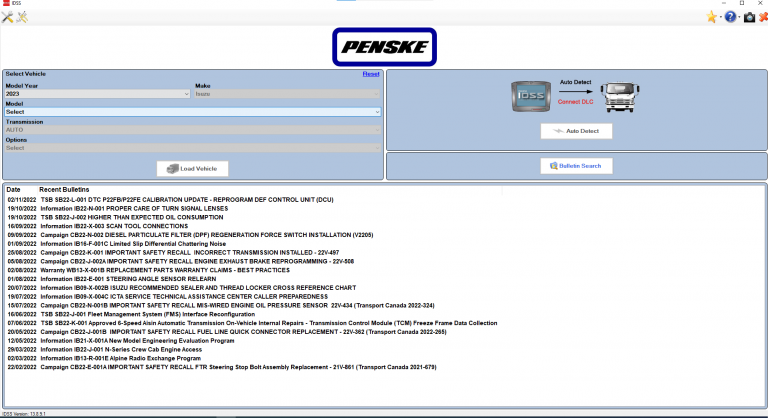Screen dimensions: 768x418
Task: Click the camera screenshot icon
Action: [749, 18]
